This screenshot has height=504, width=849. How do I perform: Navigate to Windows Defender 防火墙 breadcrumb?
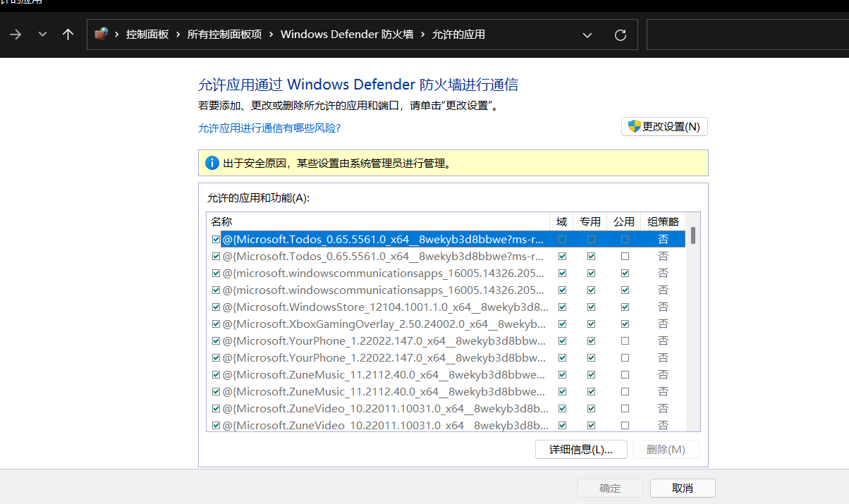[347, 34]
